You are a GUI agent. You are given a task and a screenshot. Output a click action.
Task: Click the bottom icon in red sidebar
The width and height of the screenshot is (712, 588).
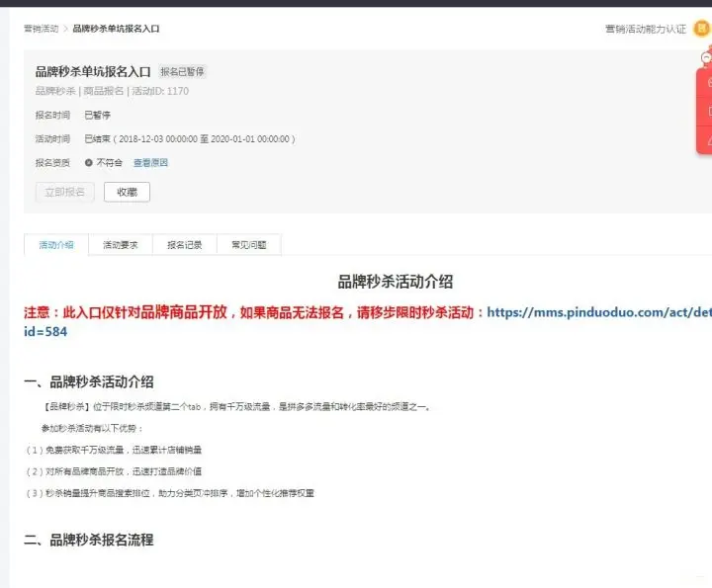(708, 142)
